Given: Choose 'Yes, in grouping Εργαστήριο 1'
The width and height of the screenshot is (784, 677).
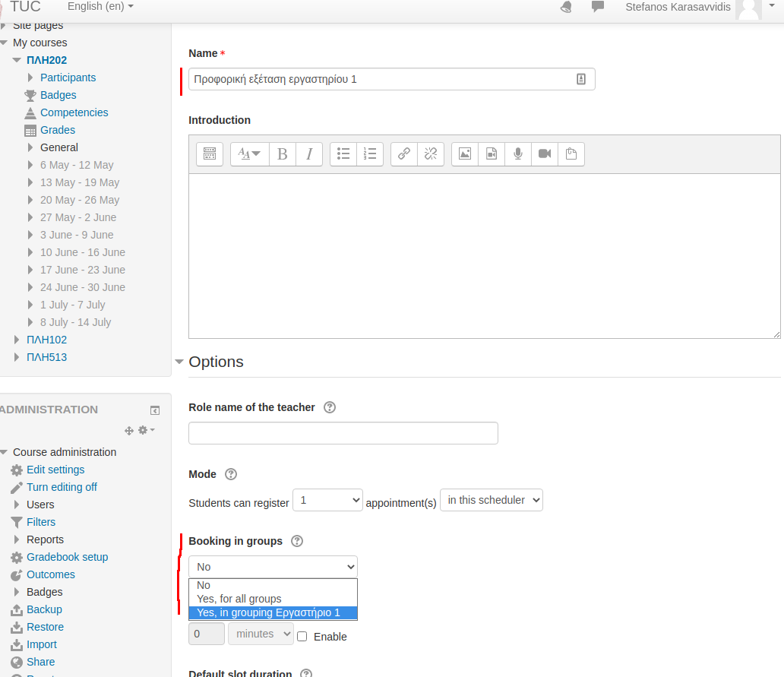Looking at the screenshot, I should pyautogui.click(x=268, y=612).
